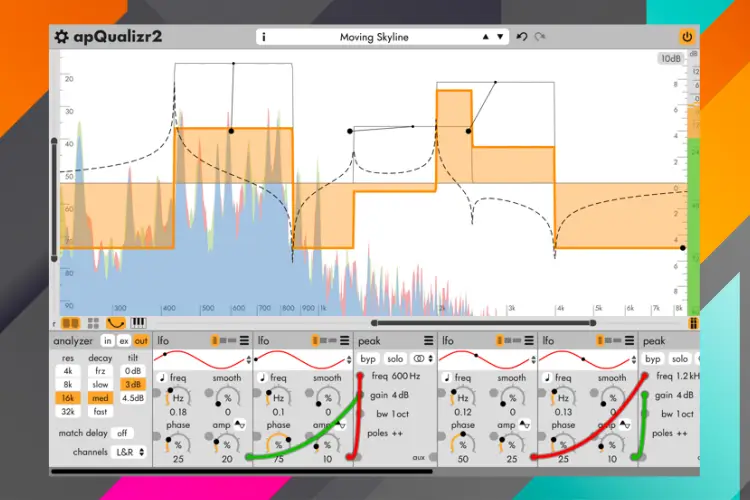Set analyzer source to 'ex'
The image size is (750, 500).
tap(124, 341)
